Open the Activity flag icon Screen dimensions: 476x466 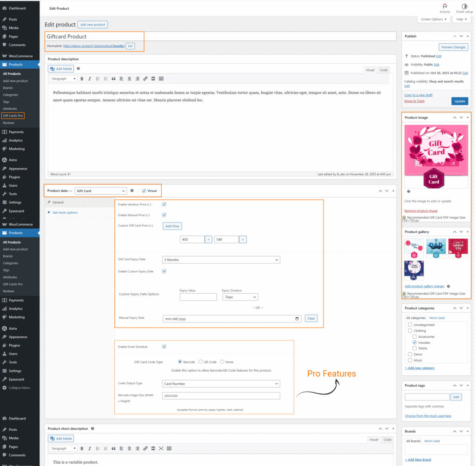(445, 7)
